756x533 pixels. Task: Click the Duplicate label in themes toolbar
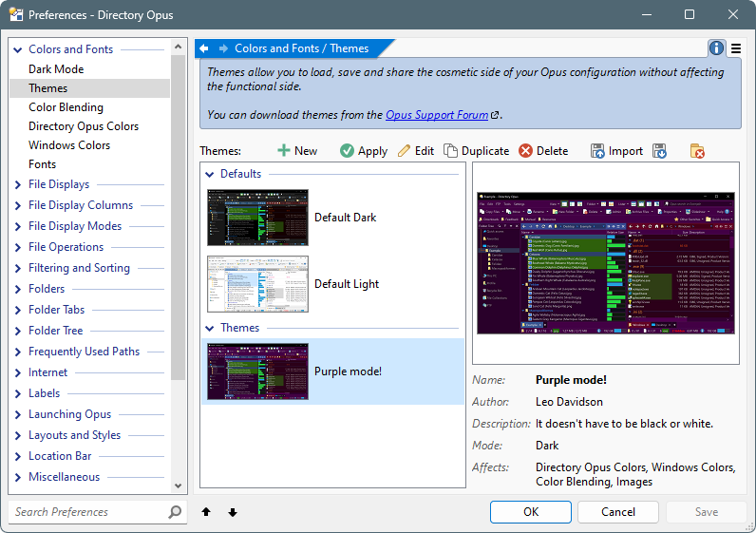tap(485, 151)
